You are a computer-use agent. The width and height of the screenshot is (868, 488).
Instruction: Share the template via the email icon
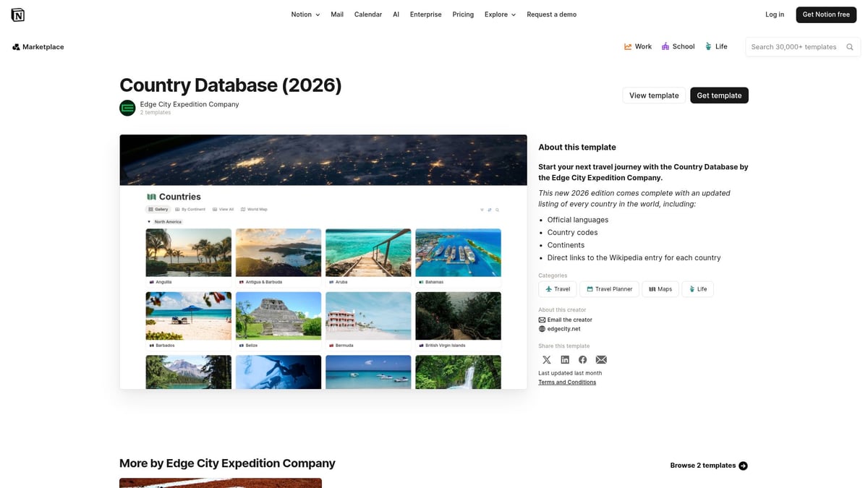click(x=601, y=359)
